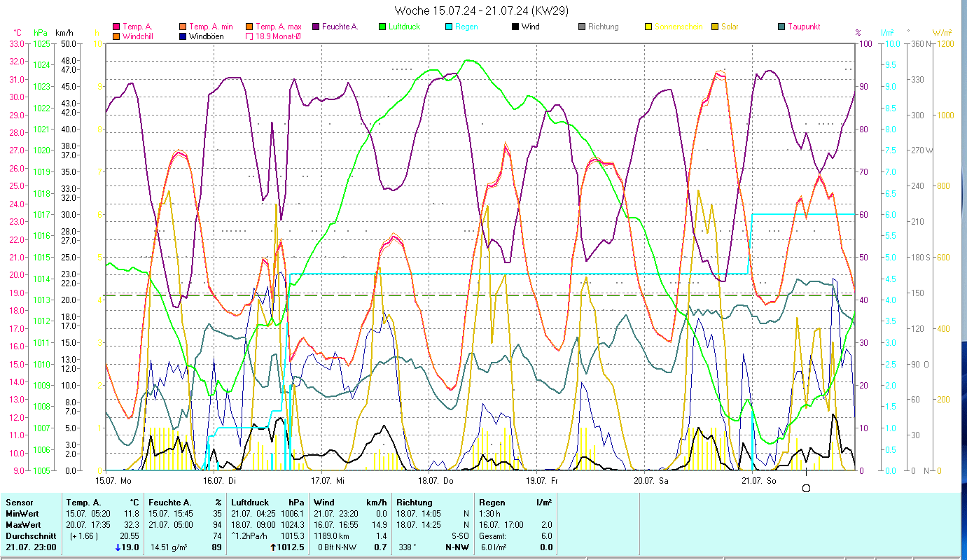Click the 338 ° direction value

[409, 547]
